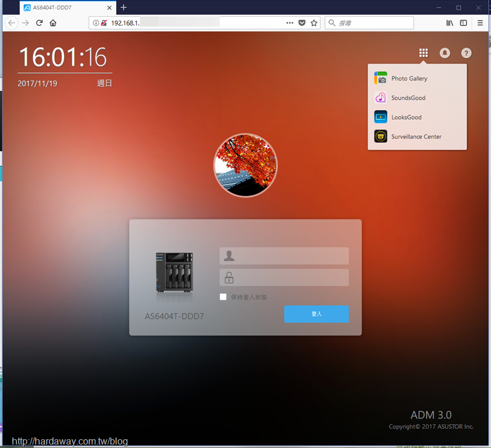
Task: Click the search magnifier icon
Action: pyautogui.click(x=332, y=23)
